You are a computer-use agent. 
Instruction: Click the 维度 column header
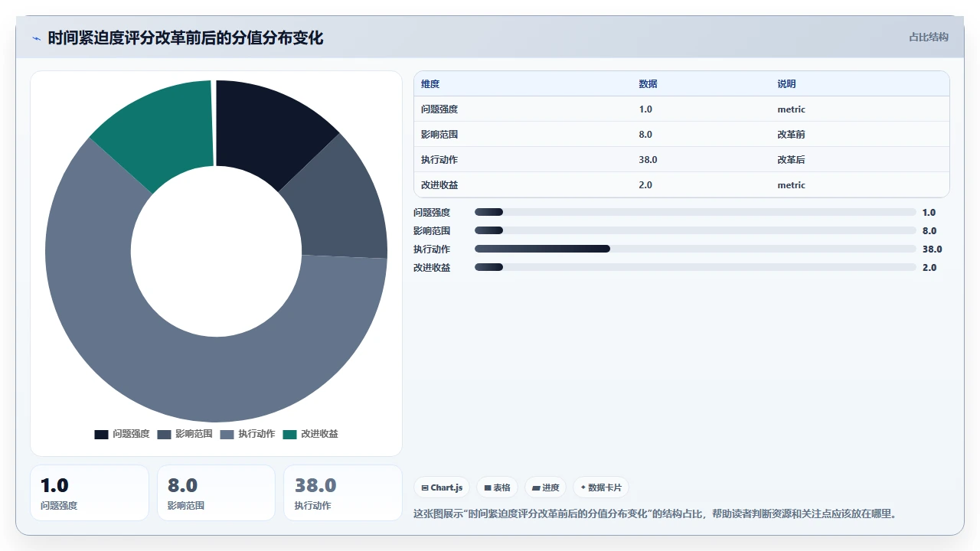coord(430,84)
